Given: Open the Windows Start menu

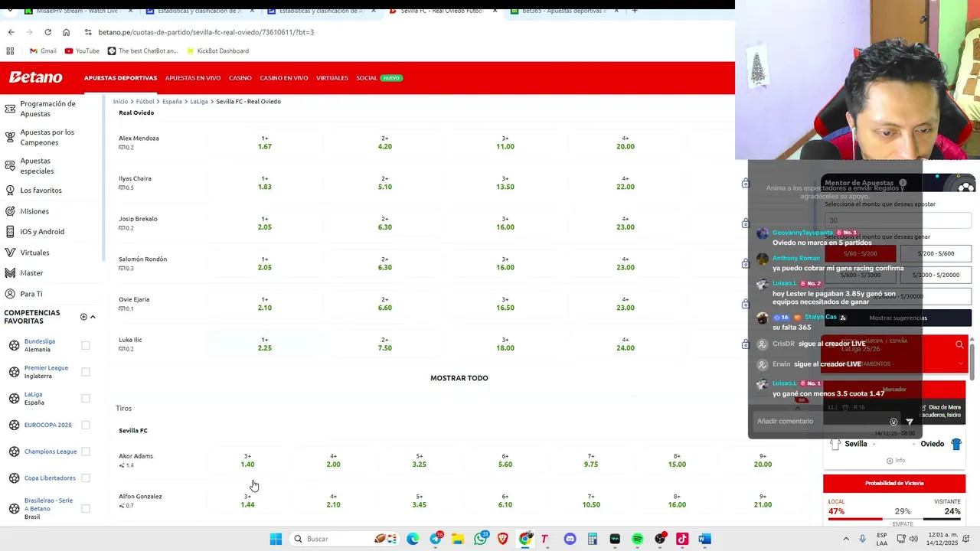Looking at the screenshot, I should pos(276,539).
